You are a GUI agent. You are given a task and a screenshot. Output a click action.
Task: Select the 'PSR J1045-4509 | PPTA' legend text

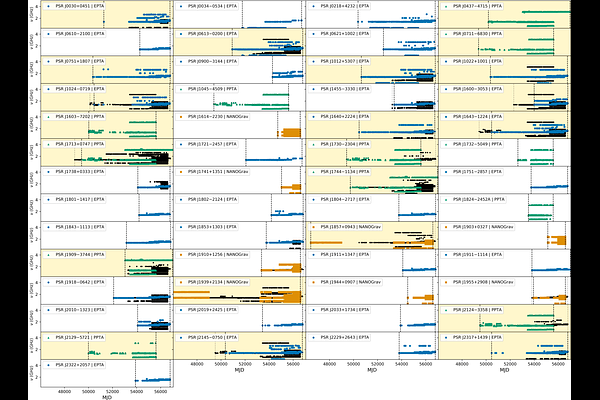coord(212,89)
